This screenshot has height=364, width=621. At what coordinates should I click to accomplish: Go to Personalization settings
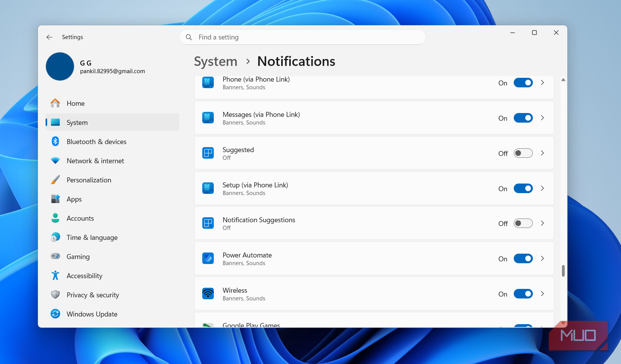pyautogui.click(x=112, y=180)
